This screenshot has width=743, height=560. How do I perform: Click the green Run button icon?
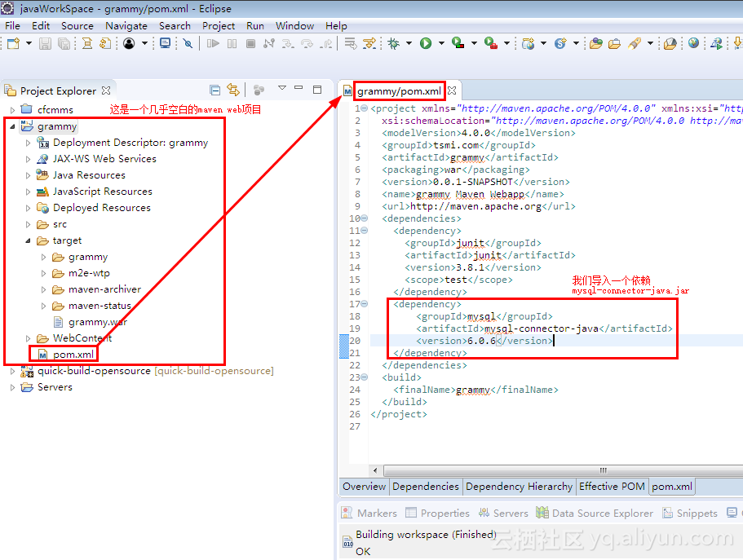click(426, 43)
